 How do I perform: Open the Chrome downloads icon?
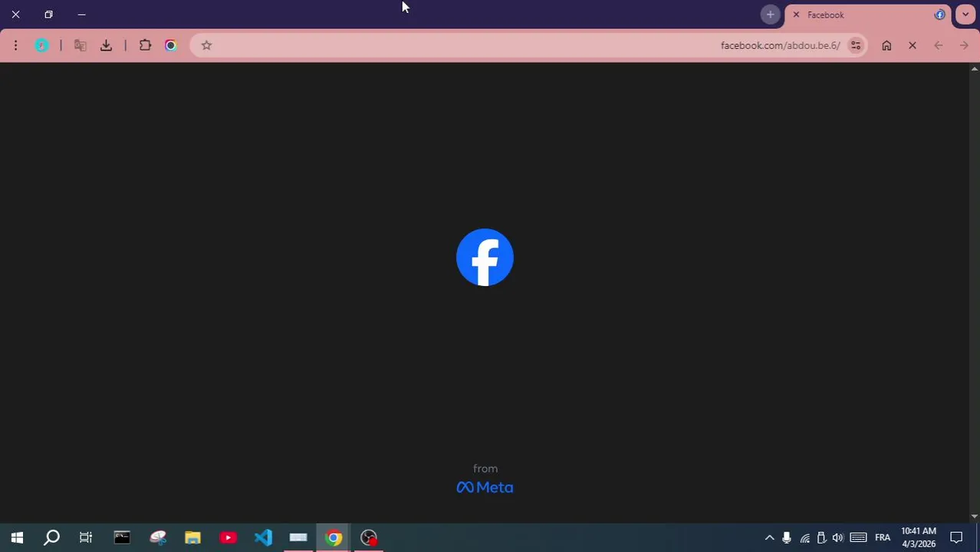[x=106, y=45]
